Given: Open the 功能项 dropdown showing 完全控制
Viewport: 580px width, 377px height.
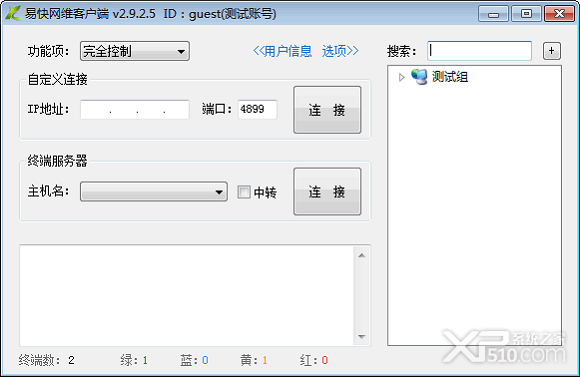Looking at the screenshot, I should click(x=135, y=51).
